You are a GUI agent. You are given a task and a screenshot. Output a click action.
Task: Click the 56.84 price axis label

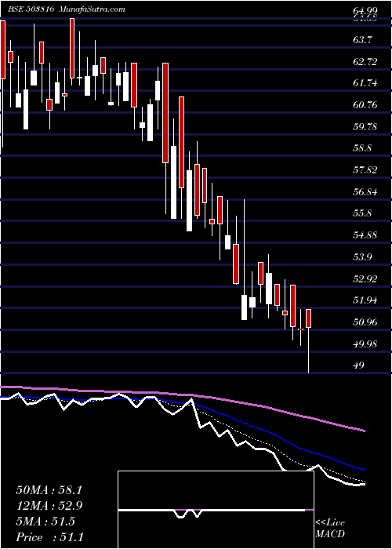click(x=366, y=192)
